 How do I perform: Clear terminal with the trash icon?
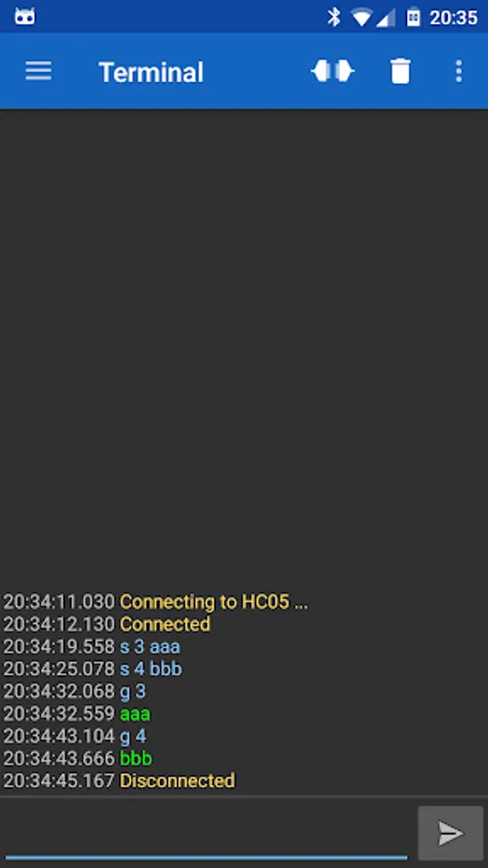[400, 71]
